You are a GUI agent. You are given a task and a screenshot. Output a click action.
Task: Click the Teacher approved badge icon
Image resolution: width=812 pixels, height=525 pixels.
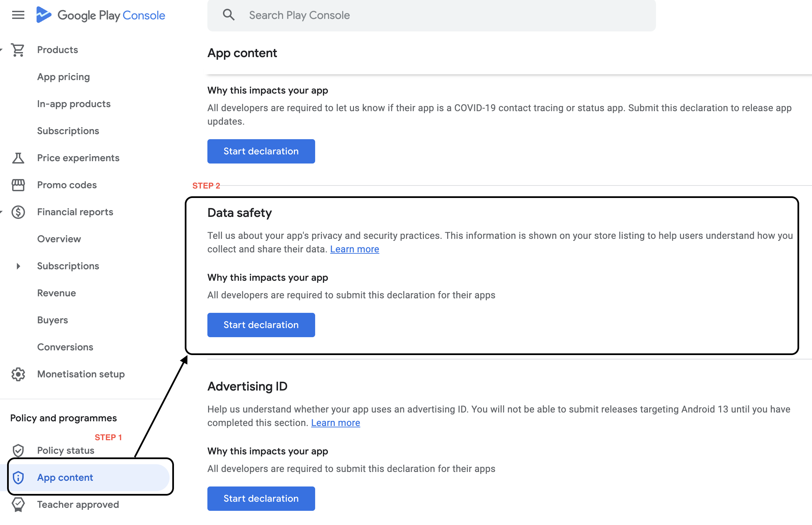tap(18, 504)
